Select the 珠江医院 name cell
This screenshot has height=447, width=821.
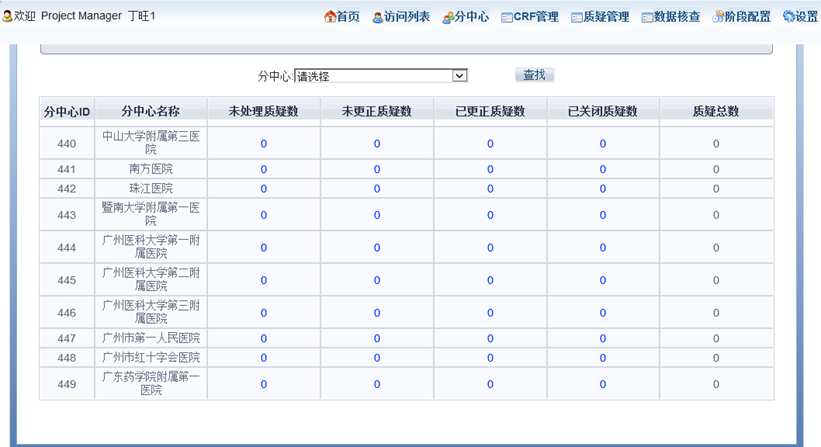click(x=151, y=188)
